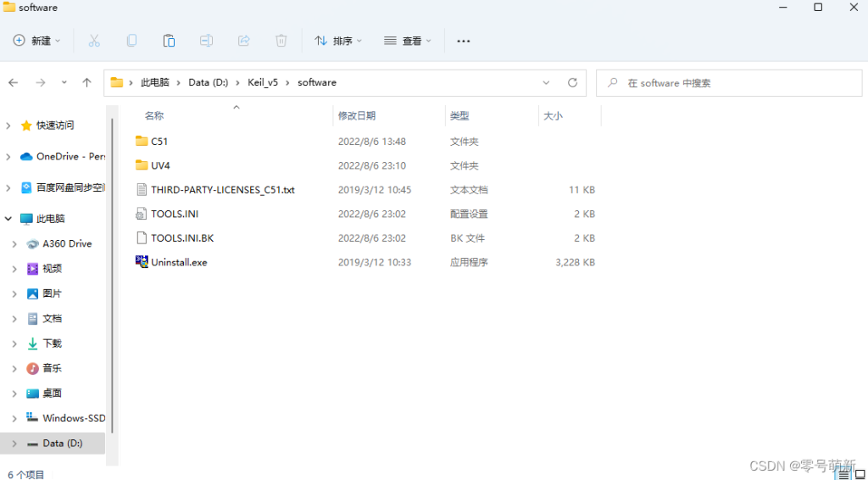Click the Cut scissors icon
This screenshot has height=480, width=868.
[94, 41]
